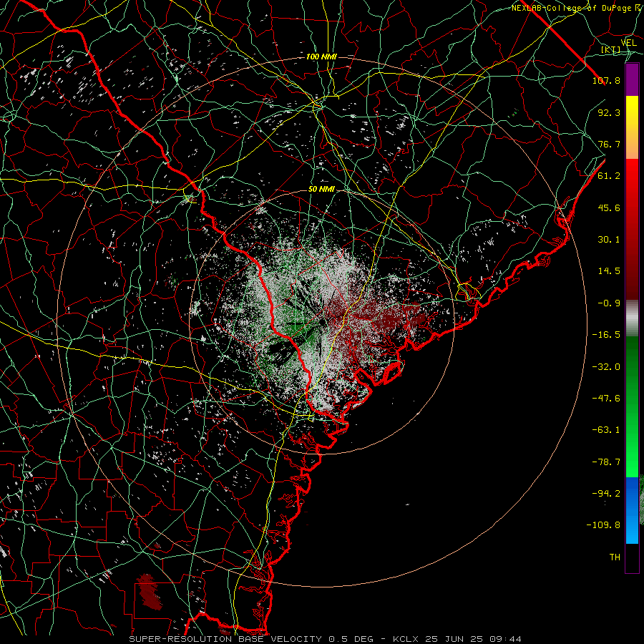Click the 107.8 scale value
This screenshot has width=644, height=644.
606,80
